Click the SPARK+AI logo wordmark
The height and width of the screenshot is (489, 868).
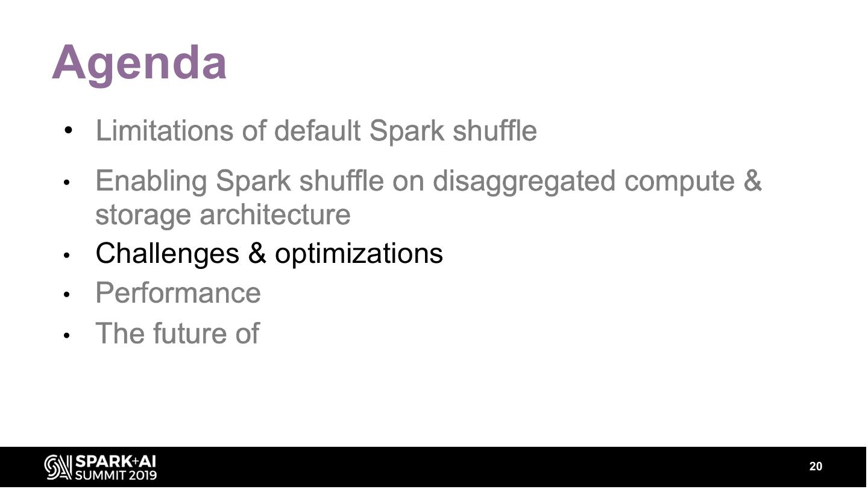coord(116,462)
